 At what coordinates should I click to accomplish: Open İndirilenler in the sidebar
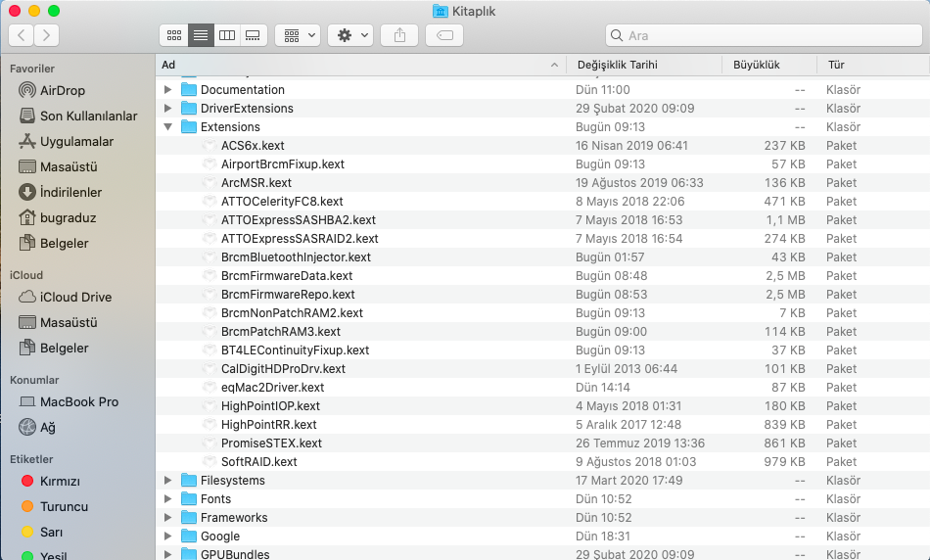click(70, 192)
